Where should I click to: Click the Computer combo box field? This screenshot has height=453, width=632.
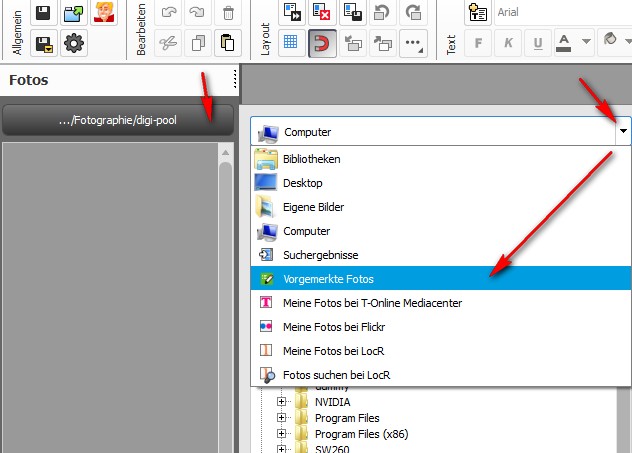point(433,131)
